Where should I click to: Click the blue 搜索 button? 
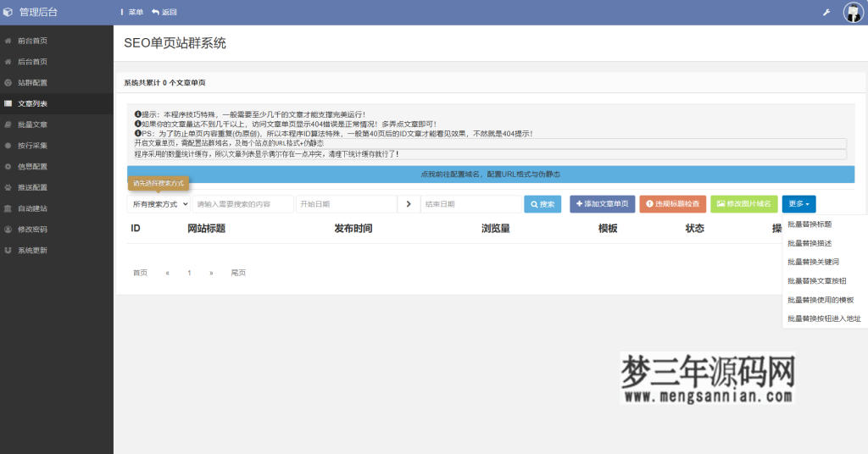(542, 204)
